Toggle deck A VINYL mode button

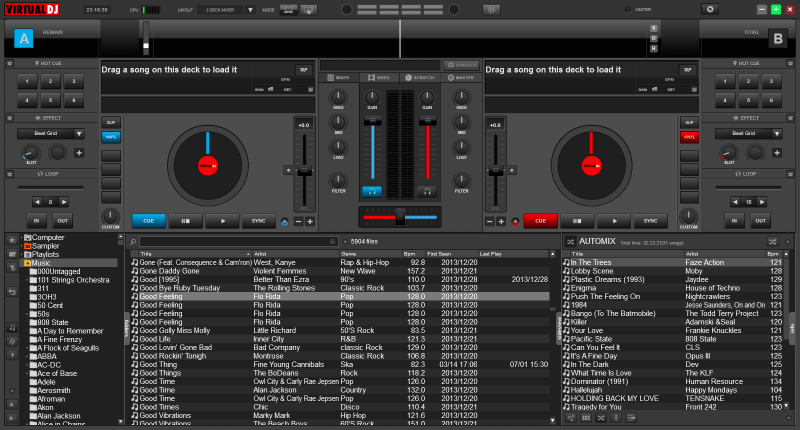tap(111, 137)
